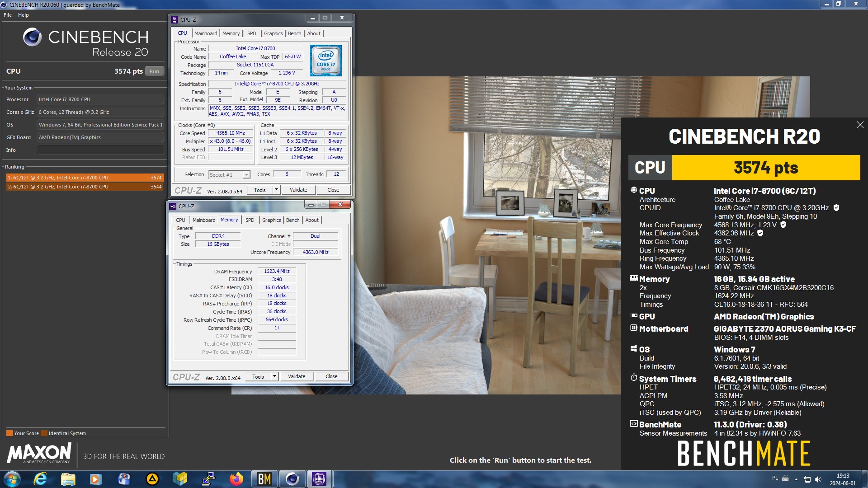Open Graphics tab in bottom CPU-Z
Image resolution: width=868 pixels, height=488 pixels.
272,220
